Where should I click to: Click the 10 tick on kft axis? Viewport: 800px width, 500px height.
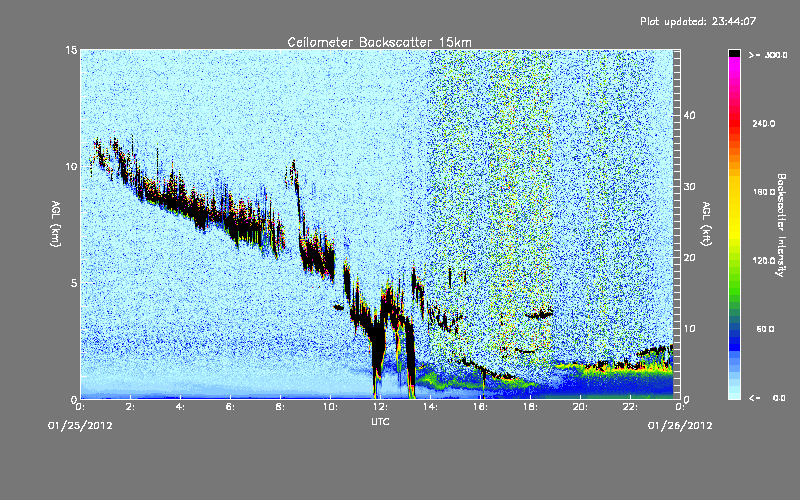[x=689, y=329]
